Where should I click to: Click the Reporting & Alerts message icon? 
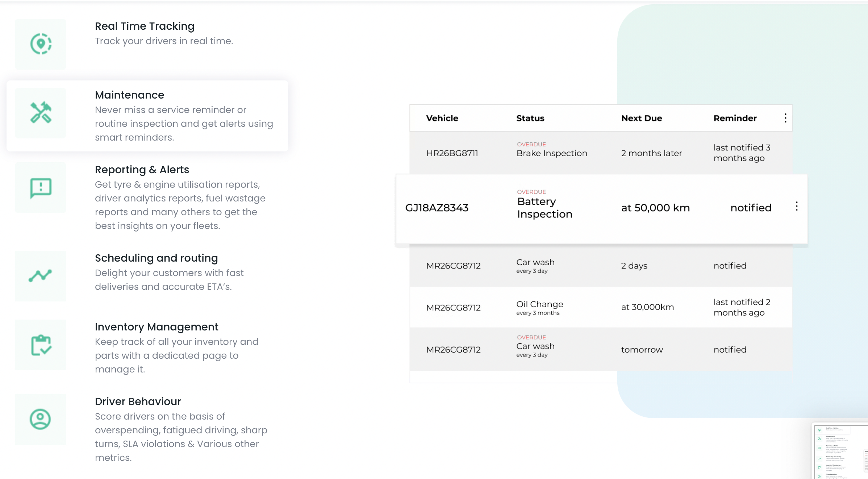click(x=41, y=188)
